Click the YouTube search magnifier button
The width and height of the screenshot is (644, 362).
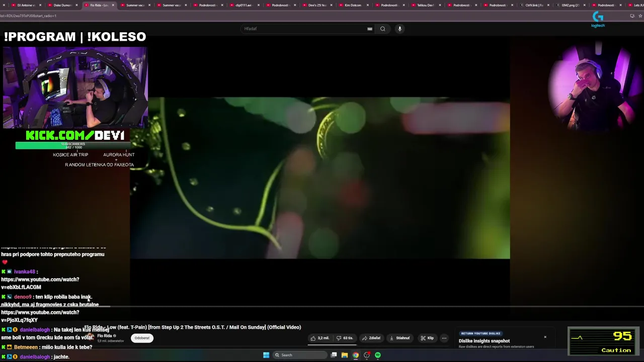[x=382, y=29]
